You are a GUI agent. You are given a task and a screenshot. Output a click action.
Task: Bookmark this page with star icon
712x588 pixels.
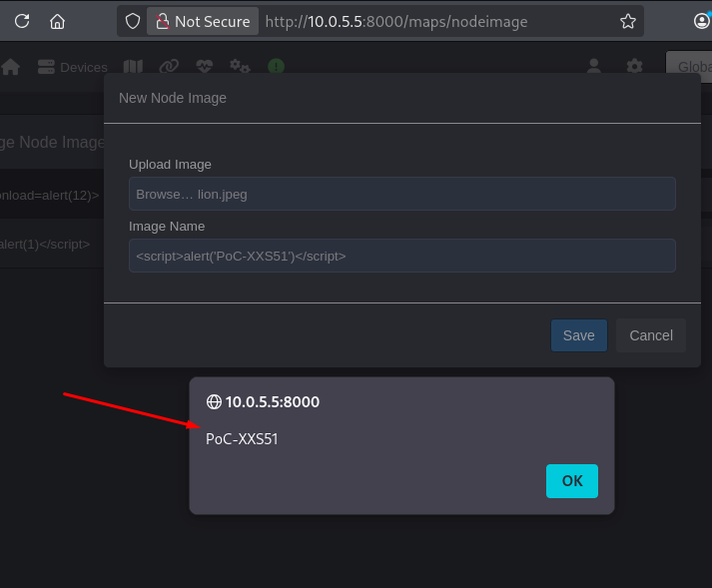[x=627, y=21]
